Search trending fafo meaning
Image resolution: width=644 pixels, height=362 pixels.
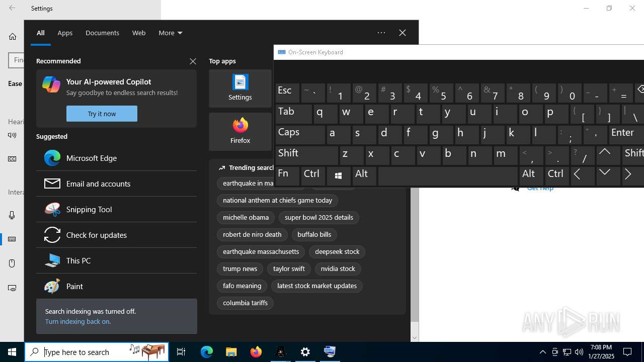pyautogui.click(x=242, y=286)
